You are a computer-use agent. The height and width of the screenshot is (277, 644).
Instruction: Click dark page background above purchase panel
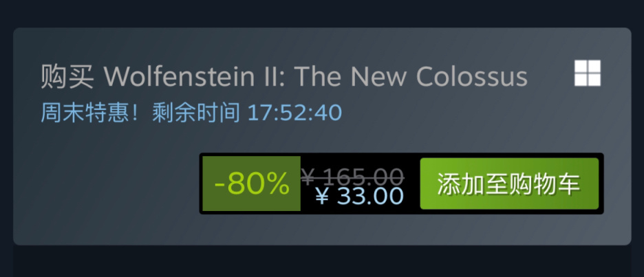(322, 13)
